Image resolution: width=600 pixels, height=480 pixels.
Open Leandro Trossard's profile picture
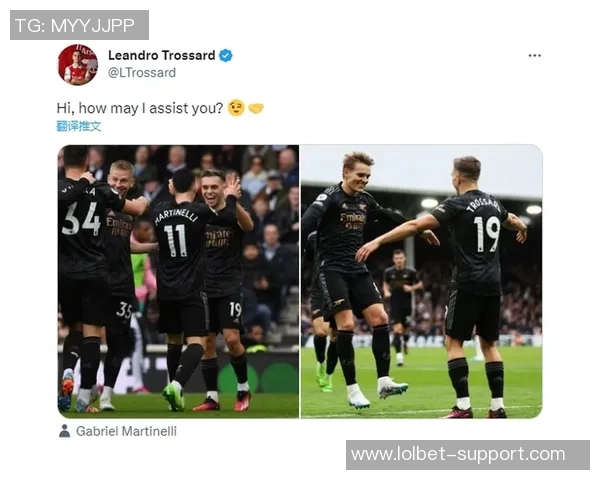tap(78, 64)
